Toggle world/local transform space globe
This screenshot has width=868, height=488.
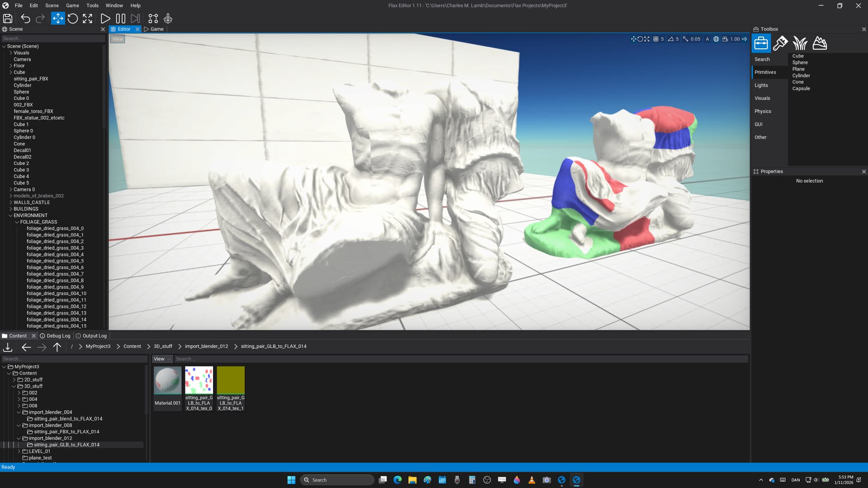716,39
